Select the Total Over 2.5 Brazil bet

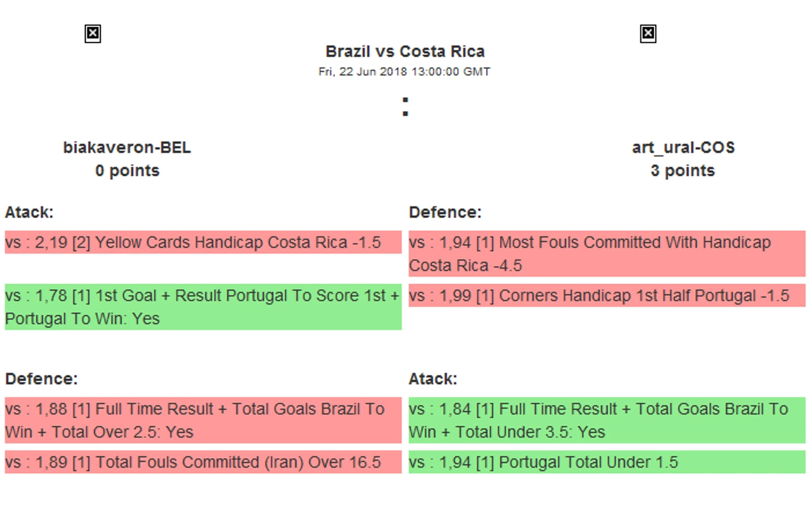point(203,420)
